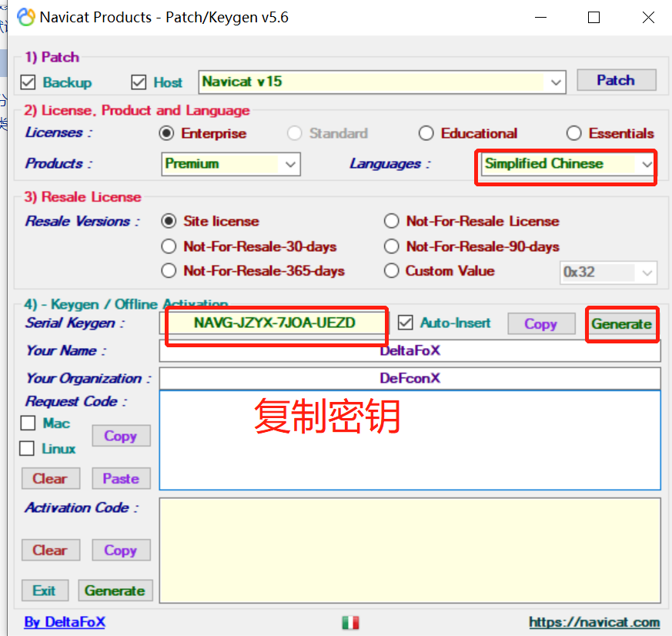Expand the Simplified Chinese language dropdown
The image size is (672, 636).
pyautogui.click(x=647, y=164)
